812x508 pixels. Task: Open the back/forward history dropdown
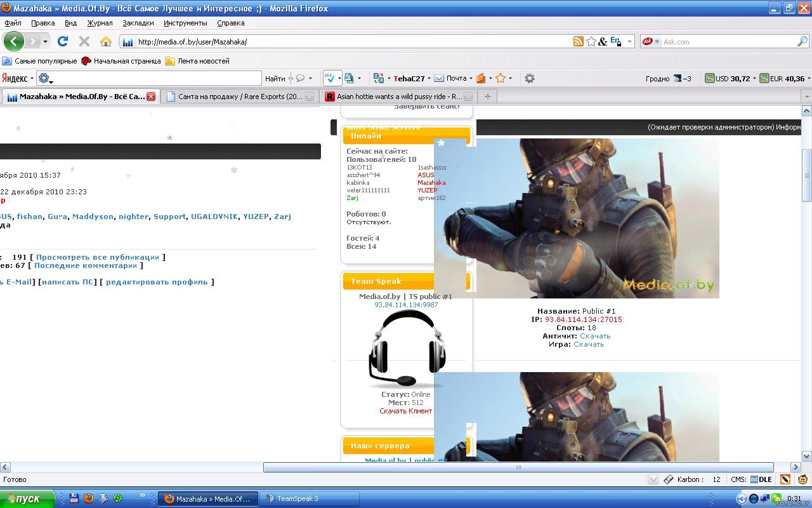(45, 42)
